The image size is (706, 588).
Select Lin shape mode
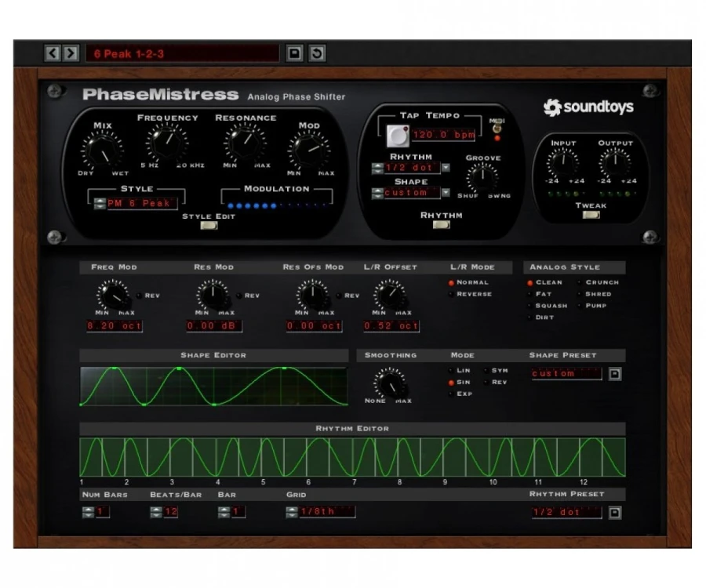point(451,371)
